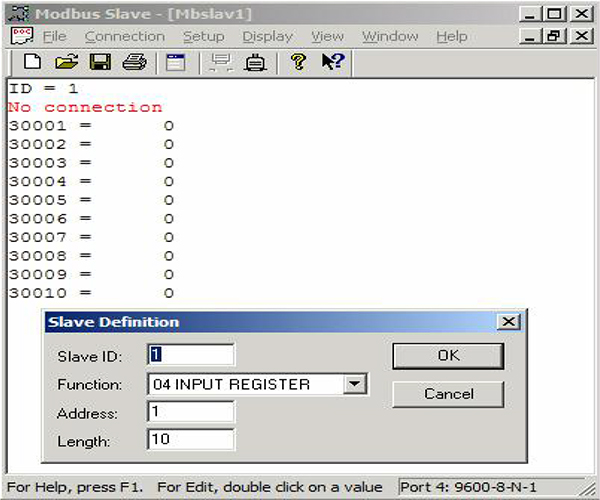
Task: Click the Connect toolbar icon
Action: tap(221, 62)
